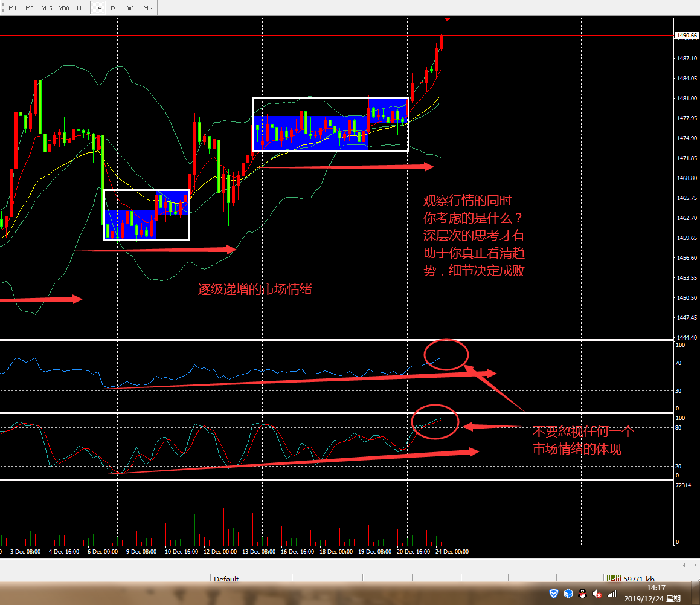Viewport: 700px width, 605px height.
Task: Click the right scroll arrow under the chart
Action: tap(695, 565)
